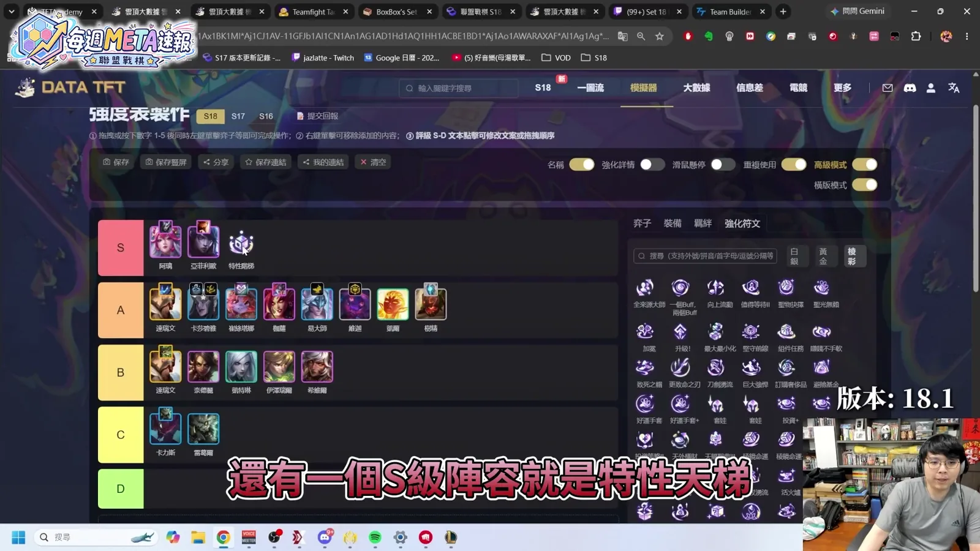Toggle the 名稱 switch off
The height and width of the screenshot is (551, 980).
click(x=582, y=165)
